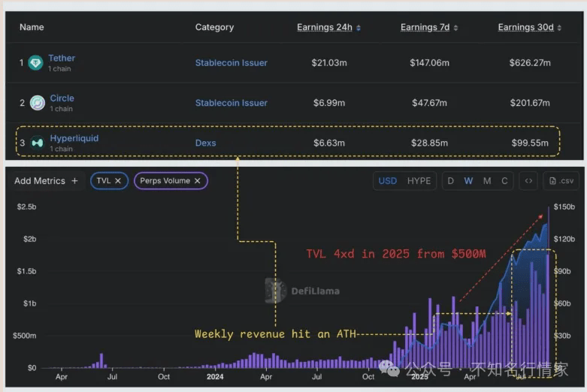Screen dimensions: 587x392
Task: Click the $120b right axis label
Action: coord(564,239)
